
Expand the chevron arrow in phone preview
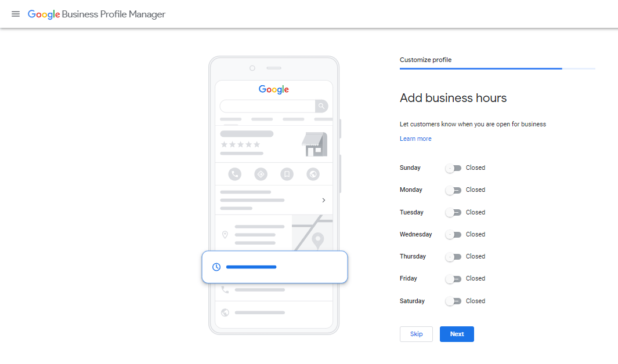pos(323,200)
